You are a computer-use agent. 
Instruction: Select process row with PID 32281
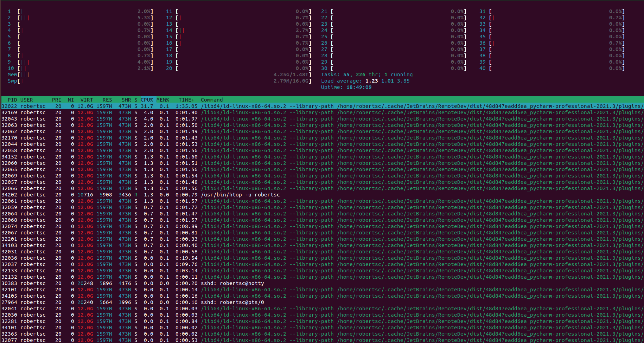323,321
